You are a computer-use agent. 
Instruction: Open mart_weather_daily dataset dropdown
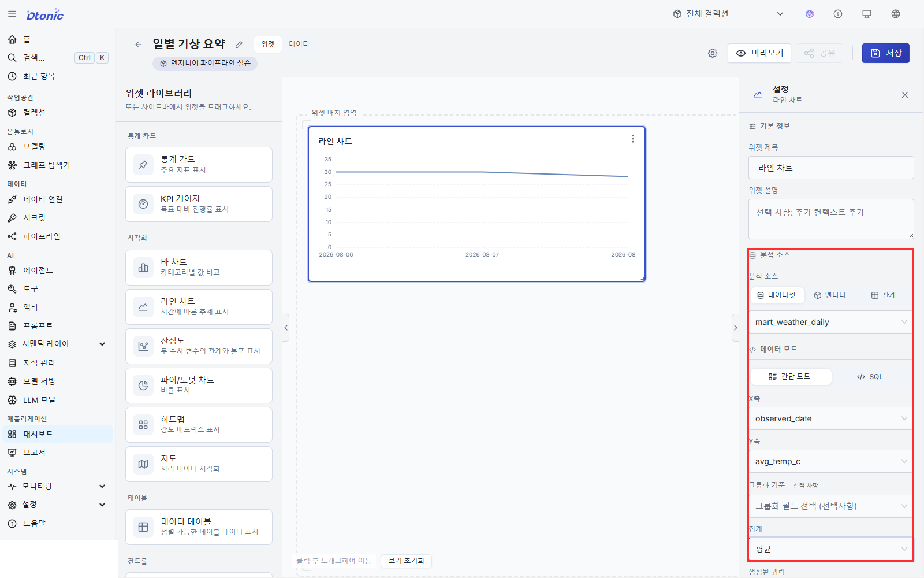(831, 322)
